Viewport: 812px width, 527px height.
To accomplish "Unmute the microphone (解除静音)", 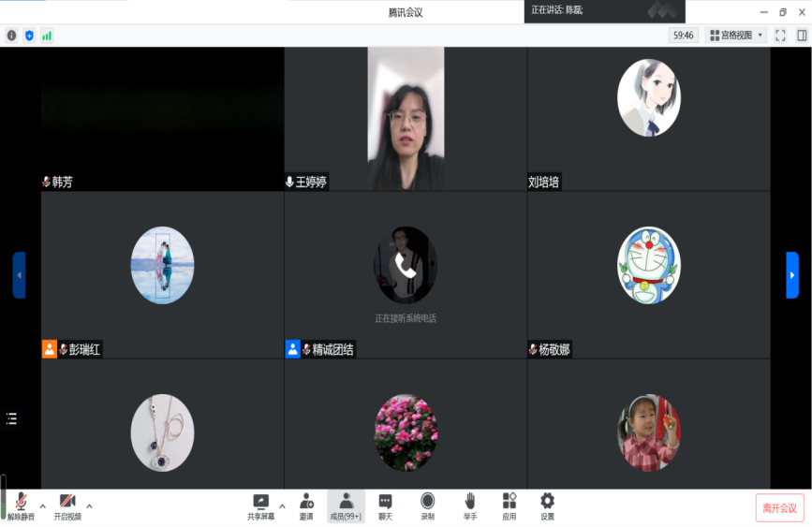I will tap(21, 505).
